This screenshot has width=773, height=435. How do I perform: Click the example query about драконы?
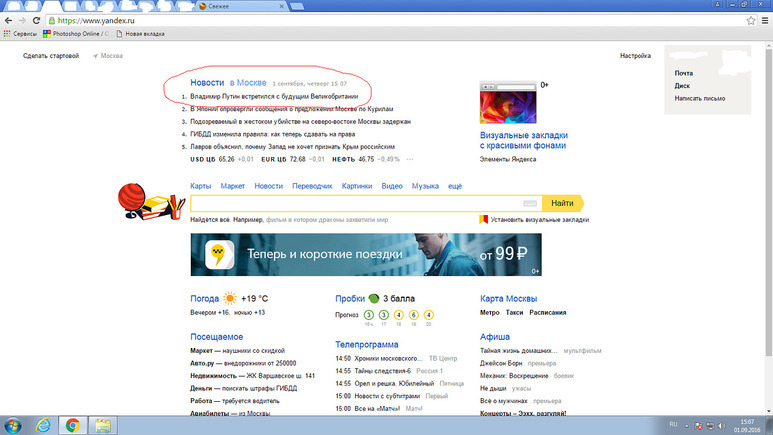tap(327, 220)
